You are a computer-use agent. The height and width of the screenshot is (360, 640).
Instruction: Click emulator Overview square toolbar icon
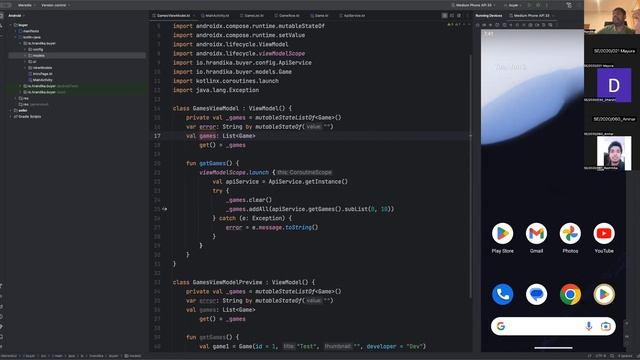coord(524,25)
